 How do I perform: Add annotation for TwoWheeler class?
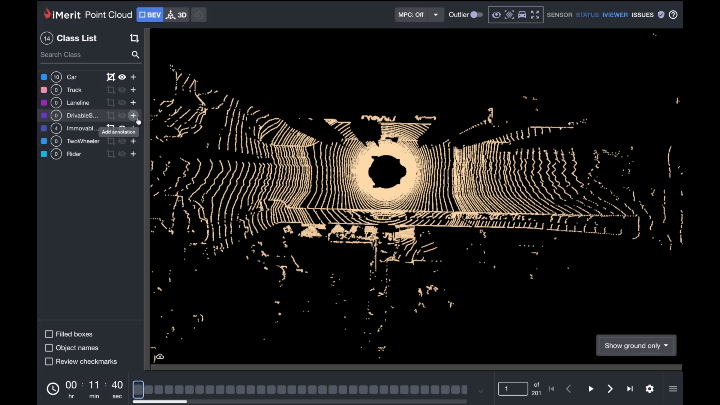point(133,141)
